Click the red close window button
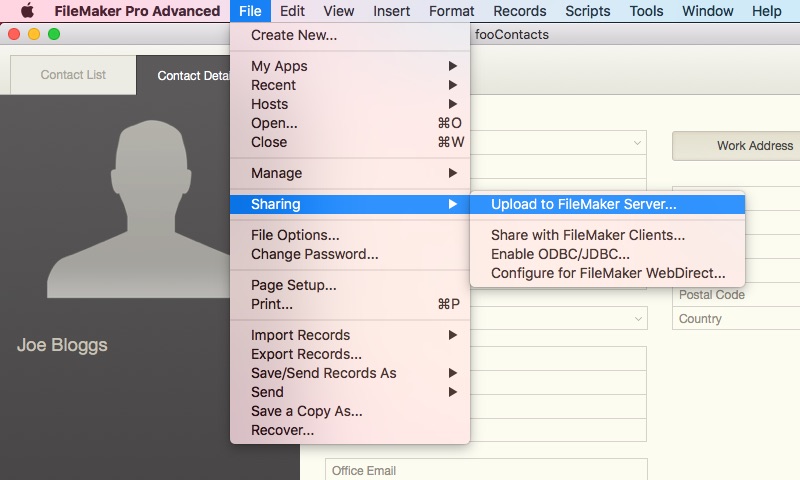This screenshot has width=800, height=480. click(14, 34)
